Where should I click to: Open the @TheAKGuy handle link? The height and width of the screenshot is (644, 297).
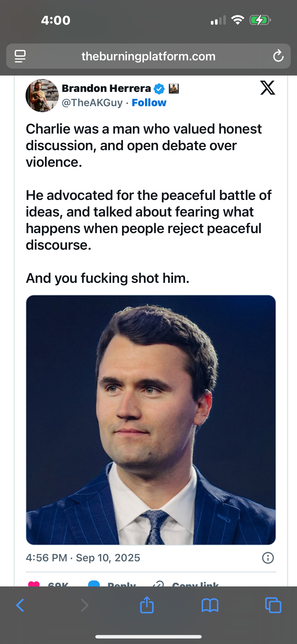[x=92, y=103]
